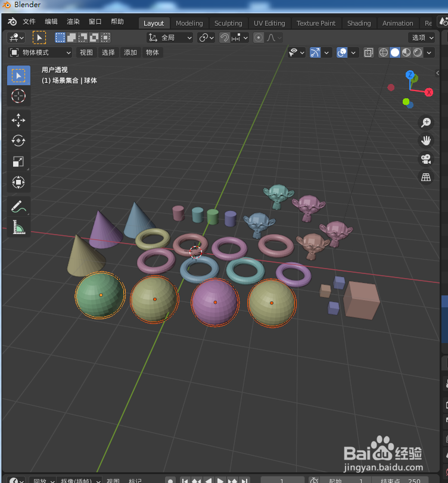Open the 文件 menu
The height and width of the screenshot is (483, 448).
29,21
